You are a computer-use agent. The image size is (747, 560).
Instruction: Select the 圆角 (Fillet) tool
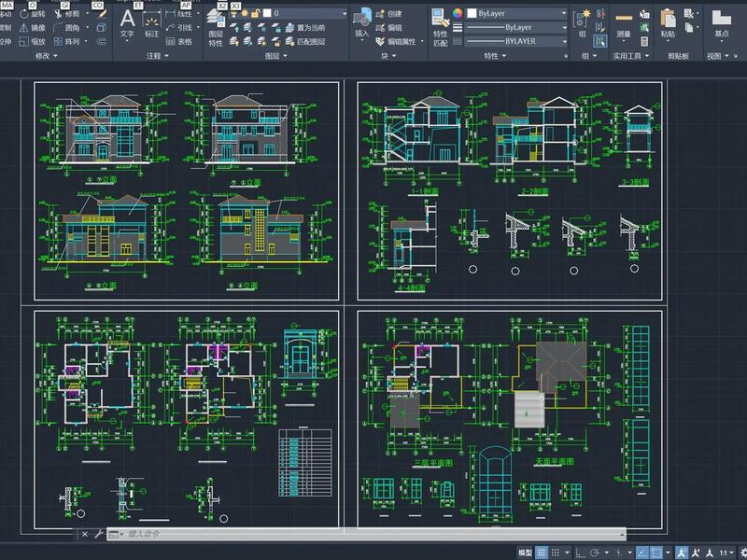[x=65, y=28]
